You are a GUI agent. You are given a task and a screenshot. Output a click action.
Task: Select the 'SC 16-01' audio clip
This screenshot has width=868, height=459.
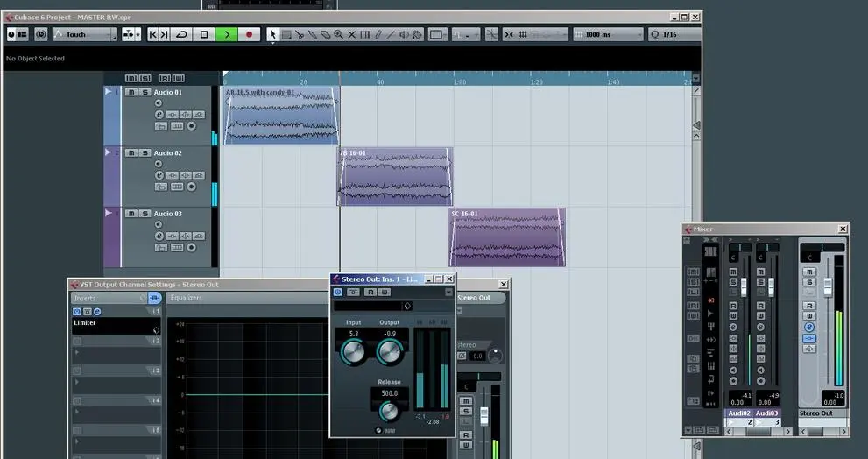tap(507, 237)
